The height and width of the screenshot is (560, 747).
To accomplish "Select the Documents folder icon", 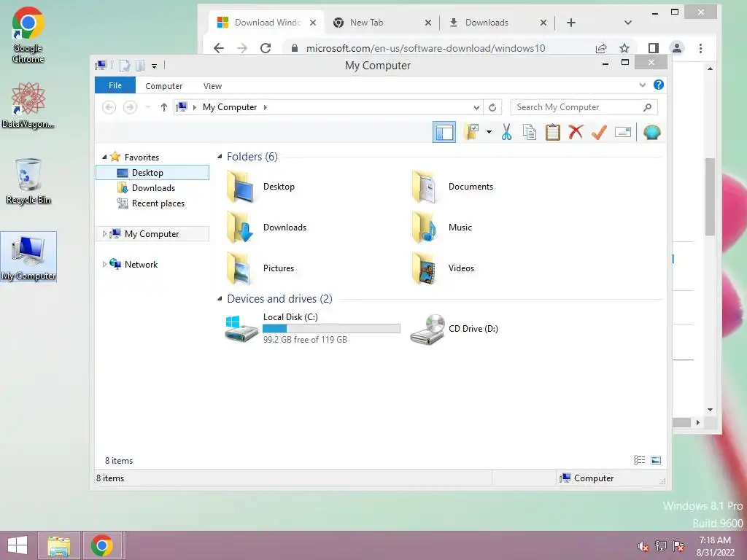I will click(425, 187).
